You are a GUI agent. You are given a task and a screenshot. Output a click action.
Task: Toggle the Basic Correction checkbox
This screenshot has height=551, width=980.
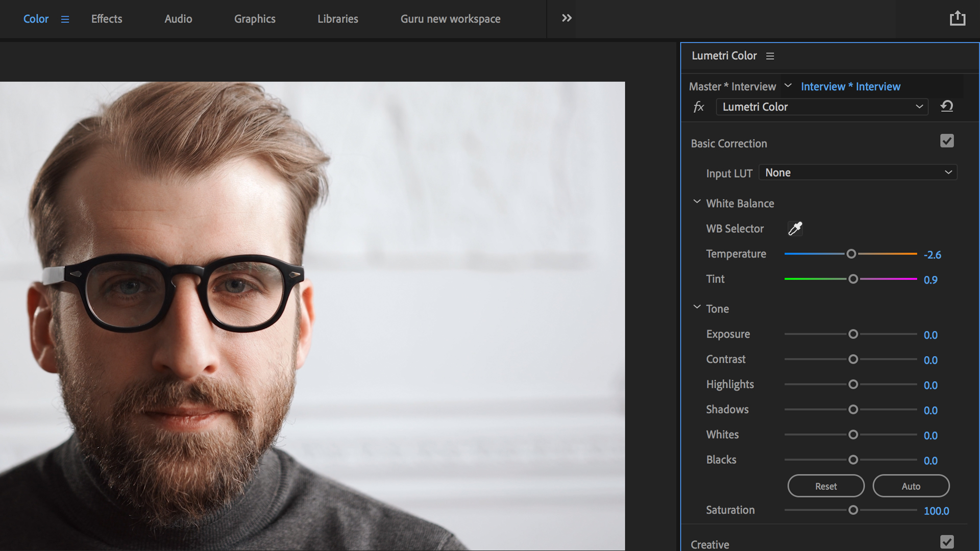[947, 141]
